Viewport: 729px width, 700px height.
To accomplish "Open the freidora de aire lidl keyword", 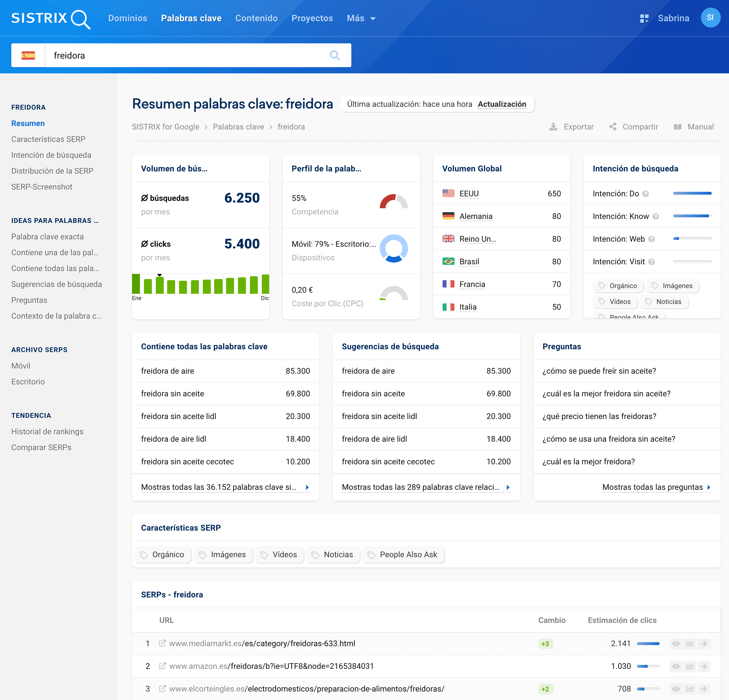I will point(174,439).
